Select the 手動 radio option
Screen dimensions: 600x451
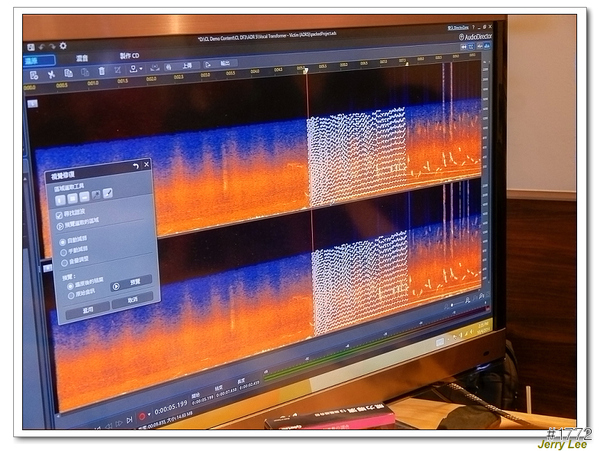point(64,252)
